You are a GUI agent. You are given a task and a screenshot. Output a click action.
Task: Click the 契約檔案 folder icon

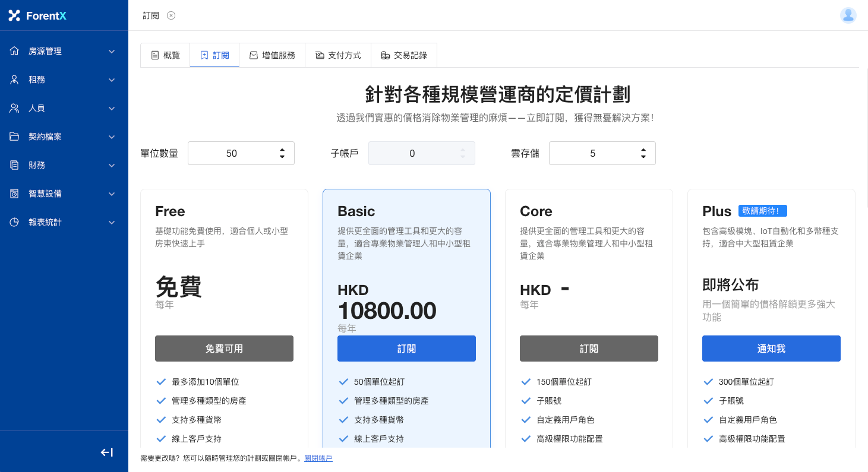[14, 137]
